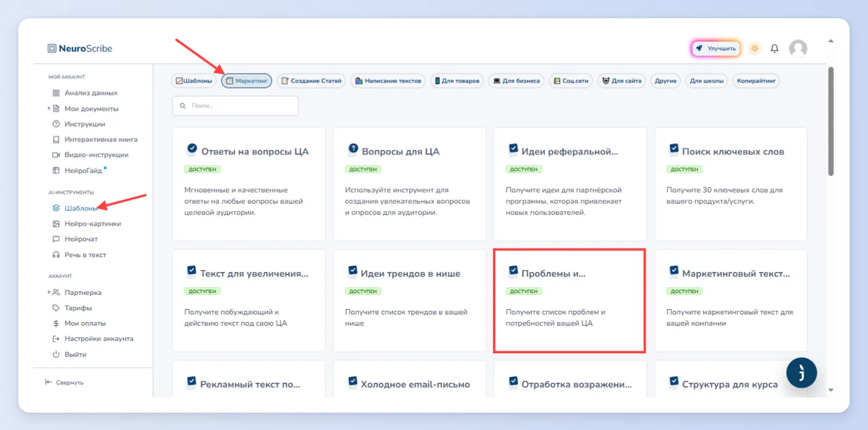This screenshot has height=430, width=868.
Task: Open the user avatar profile menu
Action: [798, 48]
